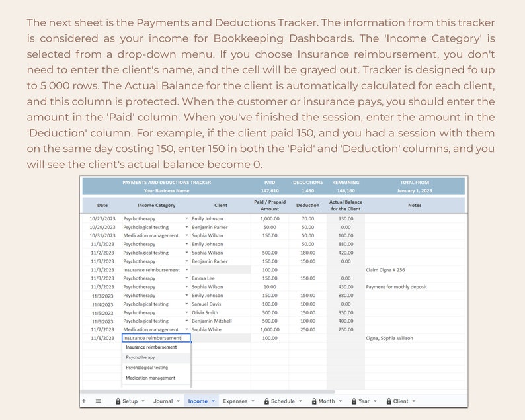Expand Schedule tab options arrow

[x=300, y=401]
